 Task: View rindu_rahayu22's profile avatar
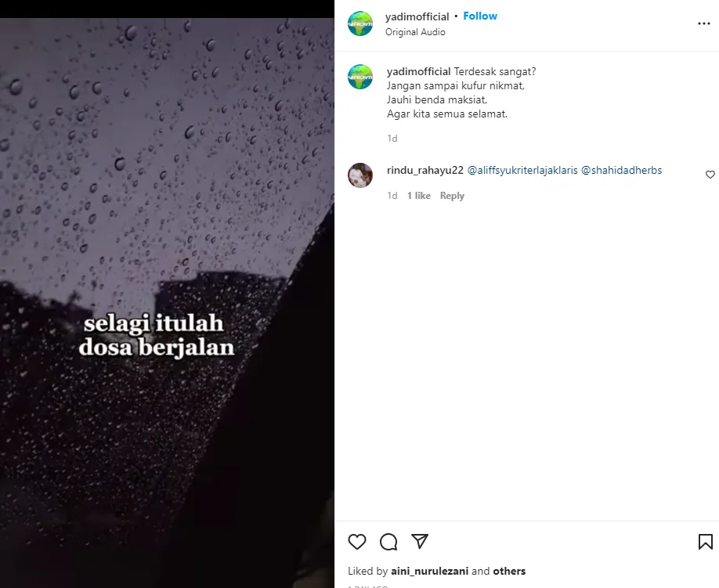point(360,175)
